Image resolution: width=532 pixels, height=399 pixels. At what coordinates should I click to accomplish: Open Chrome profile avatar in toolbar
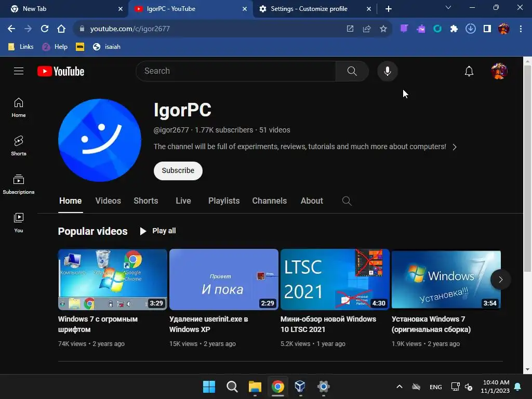click(503, 29)
